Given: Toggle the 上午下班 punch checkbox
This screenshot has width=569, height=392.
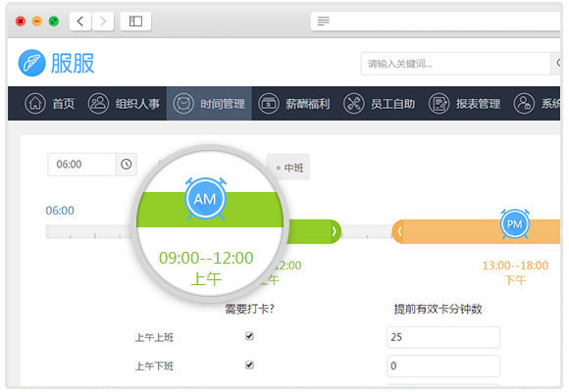Looking at the screenshot, I should [x=249, y=365].
